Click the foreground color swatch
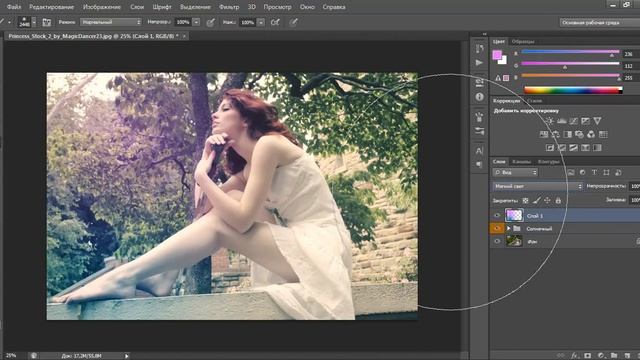 (x=497, y=55)
